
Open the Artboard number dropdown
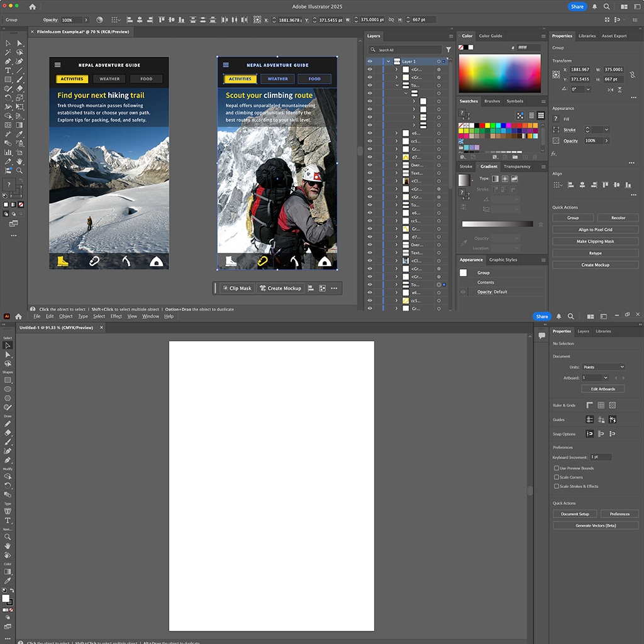(606, 378)
